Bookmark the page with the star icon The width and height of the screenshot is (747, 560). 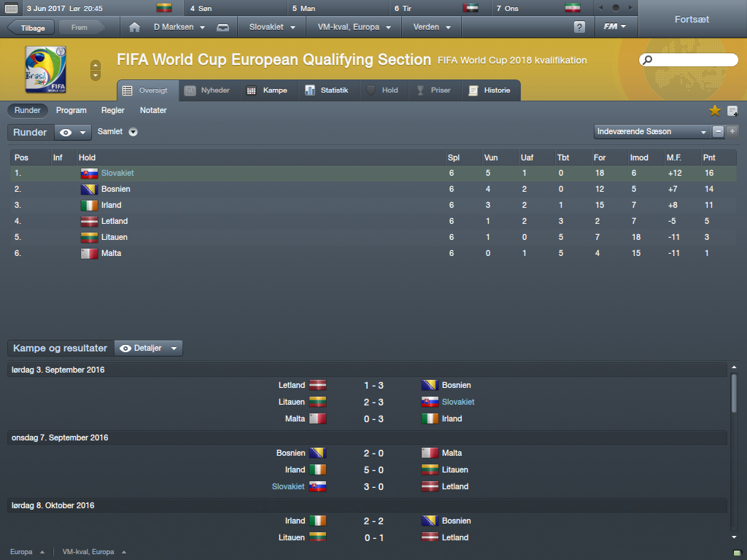pos(715,111)
